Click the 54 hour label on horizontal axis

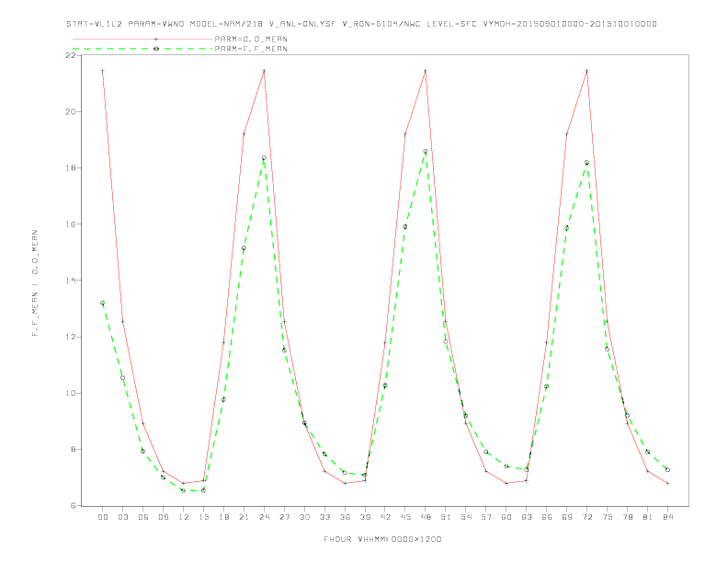click(466, 517)
